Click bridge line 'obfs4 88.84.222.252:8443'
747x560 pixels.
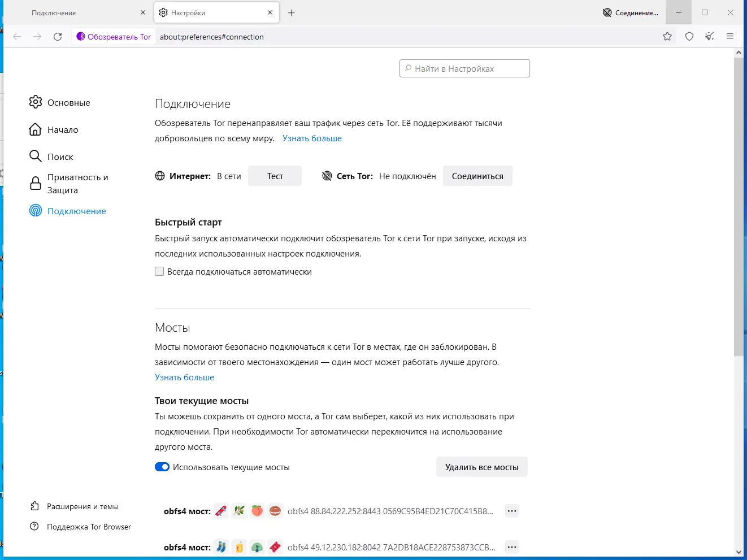tap(390, 511)
